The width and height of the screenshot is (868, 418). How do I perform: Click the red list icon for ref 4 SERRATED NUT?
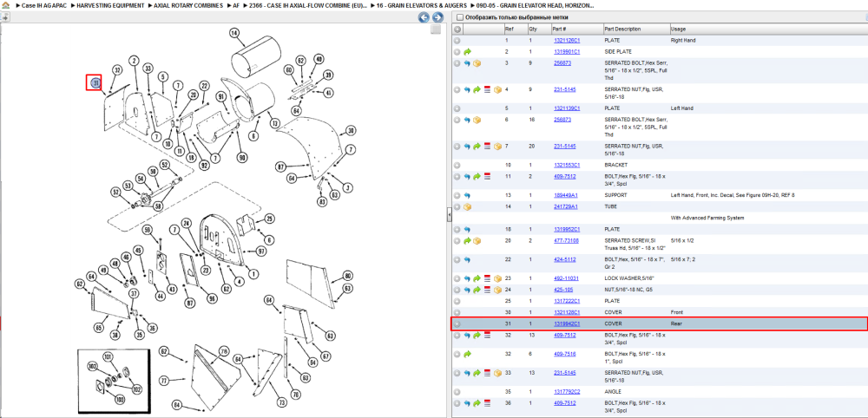coord(487,89)
